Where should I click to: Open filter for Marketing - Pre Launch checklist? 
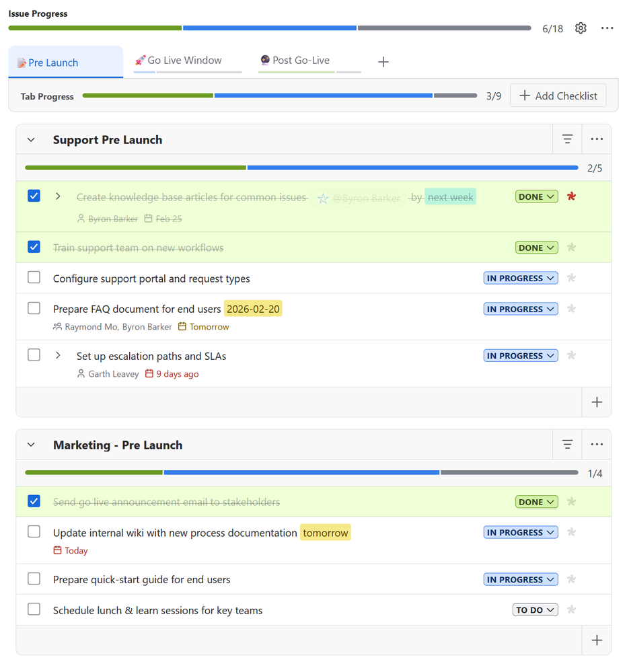tap(567, 445)
